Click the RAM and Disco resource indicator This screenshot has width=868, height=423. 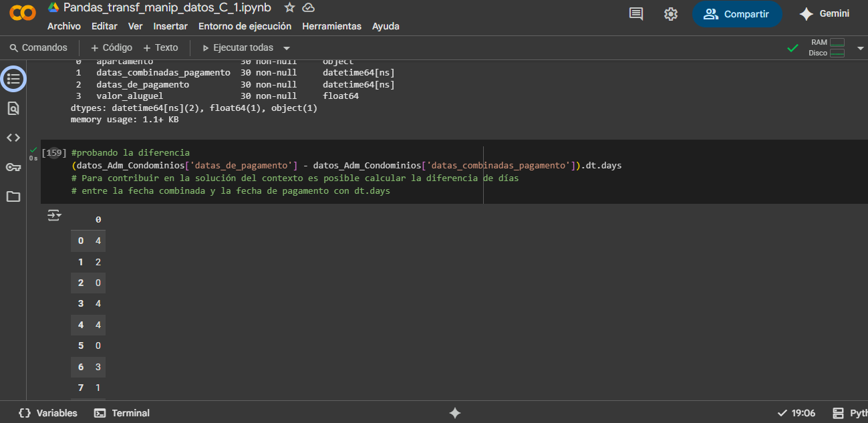[827, 47]
